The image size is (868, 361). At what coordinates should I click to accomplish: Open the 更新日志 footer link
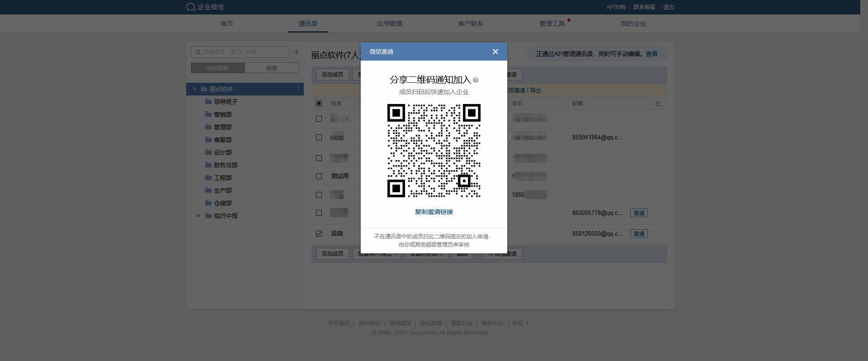[x=462, y=323]
